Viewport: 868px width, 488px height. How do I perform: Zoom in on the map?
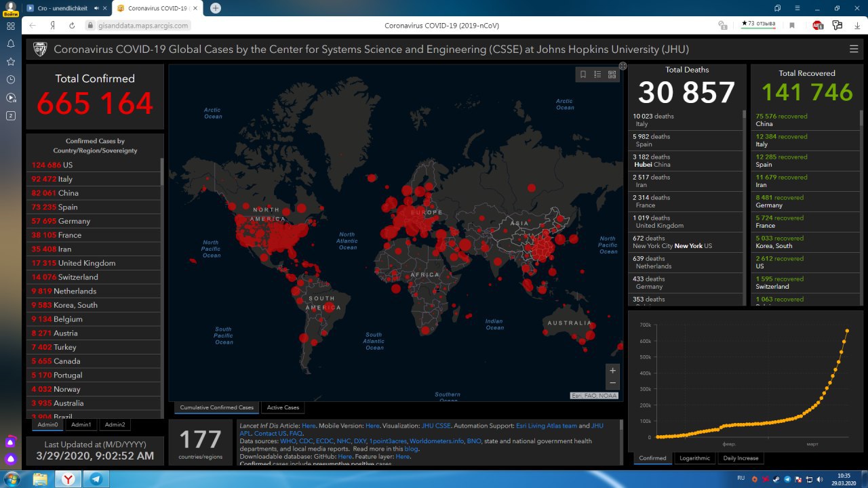coord(612,370)
